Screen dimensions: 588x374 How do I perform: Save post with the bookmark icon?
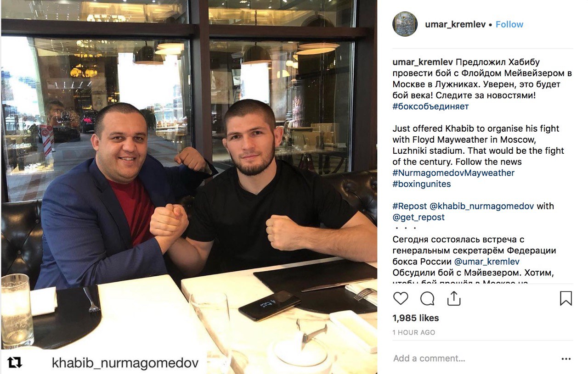[x=566, y=299]
